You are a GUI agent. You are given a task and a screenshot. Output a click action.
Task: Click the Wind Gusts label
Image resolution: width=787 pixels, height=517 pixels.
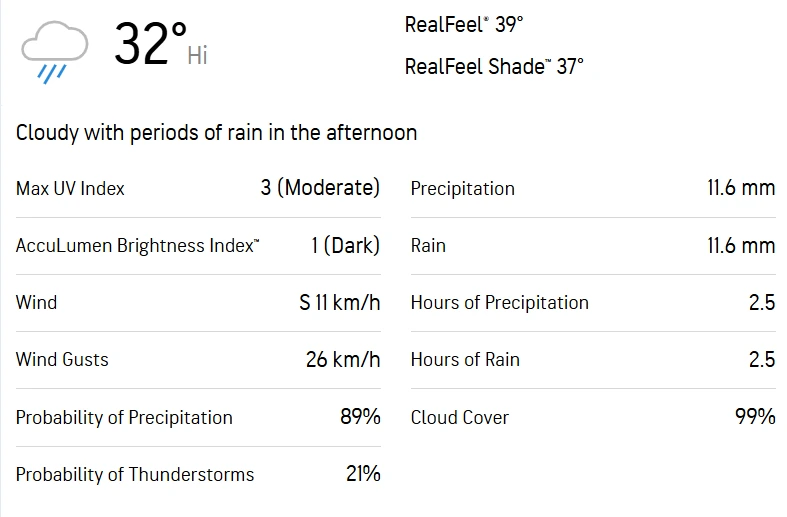(x=62, y=359)
